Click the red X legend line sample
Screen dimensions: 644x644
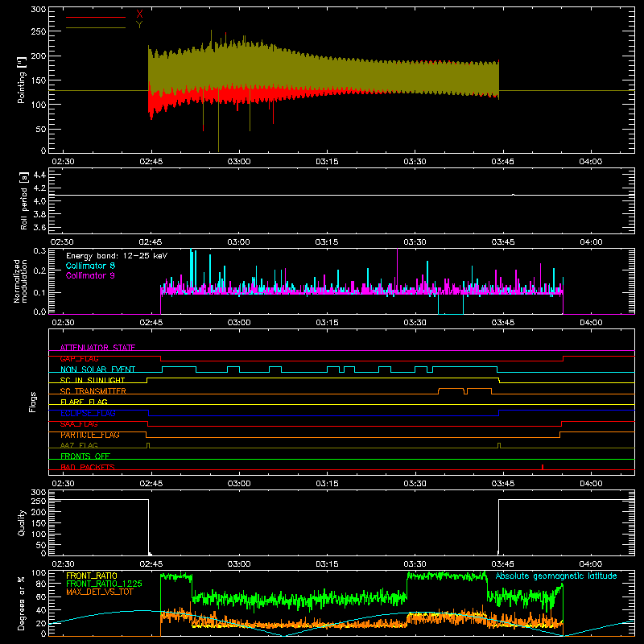coord(96,17)
